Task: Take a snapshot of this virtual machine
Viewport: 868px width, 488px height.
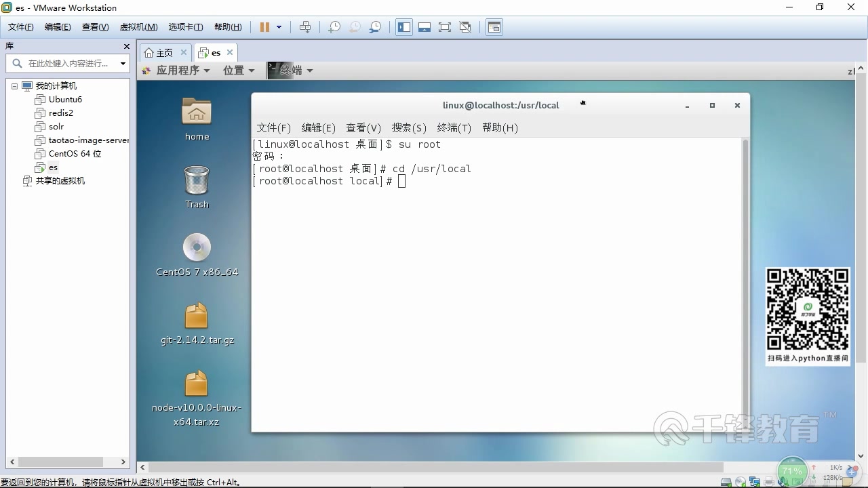Action: [334, 27]
